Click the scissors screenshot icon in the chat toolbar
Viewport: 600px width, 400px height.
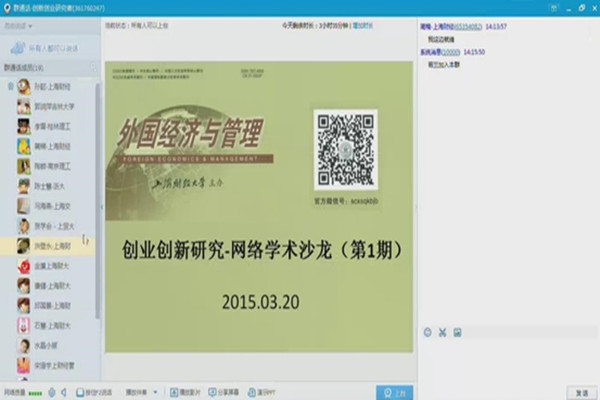[x=443, y=332]
